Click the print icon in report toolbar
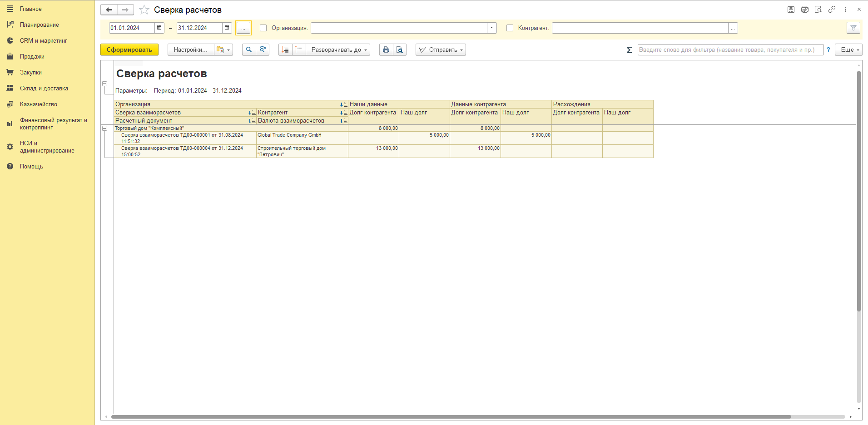 click(386, 49)
